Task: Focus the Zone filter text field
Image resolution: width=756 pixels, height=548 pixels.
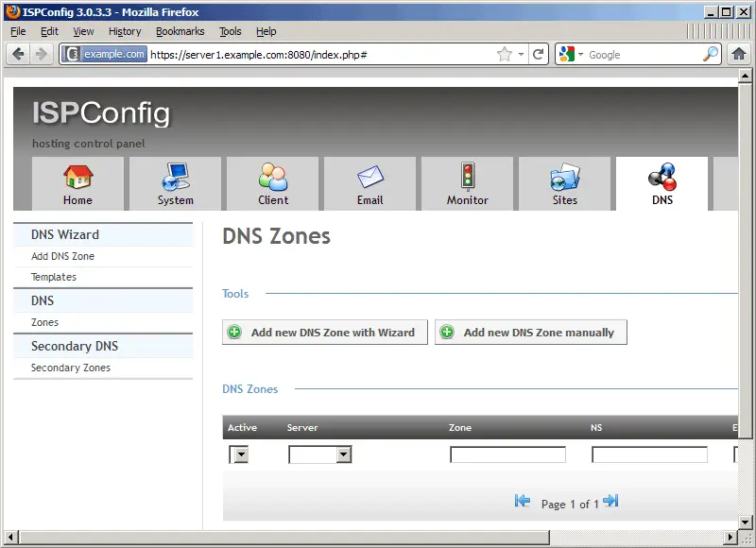Action: 507,454
